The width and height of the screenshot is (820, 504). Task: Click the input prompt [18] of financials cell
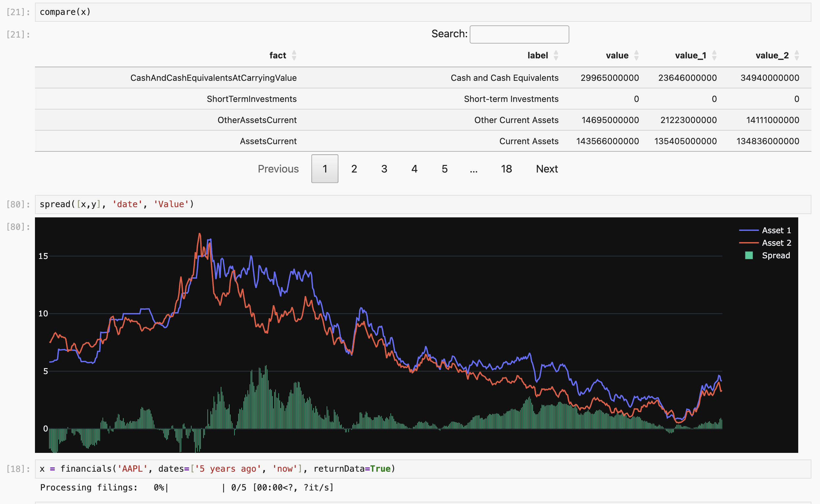18,469
